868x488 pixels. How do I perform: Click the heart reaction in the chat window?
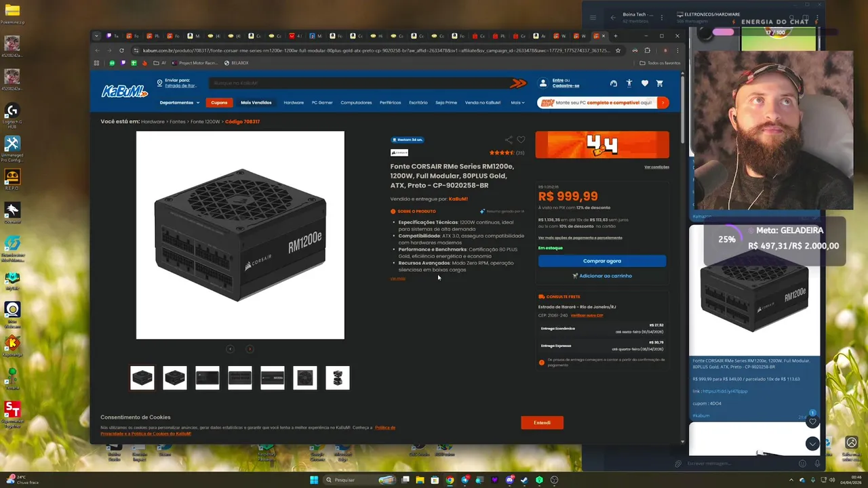(x=812, y=422)
